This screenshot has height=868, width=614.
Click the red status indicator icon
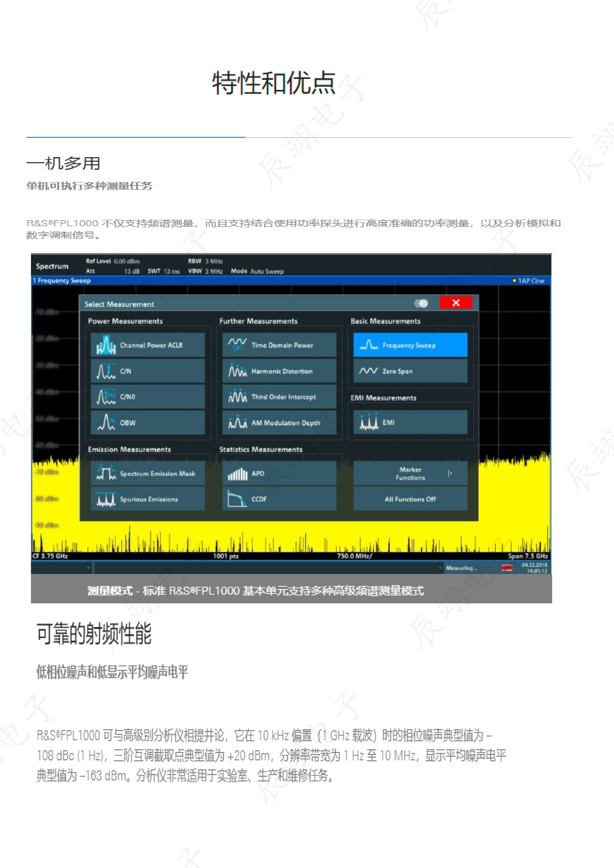click(x=507, y=568)
